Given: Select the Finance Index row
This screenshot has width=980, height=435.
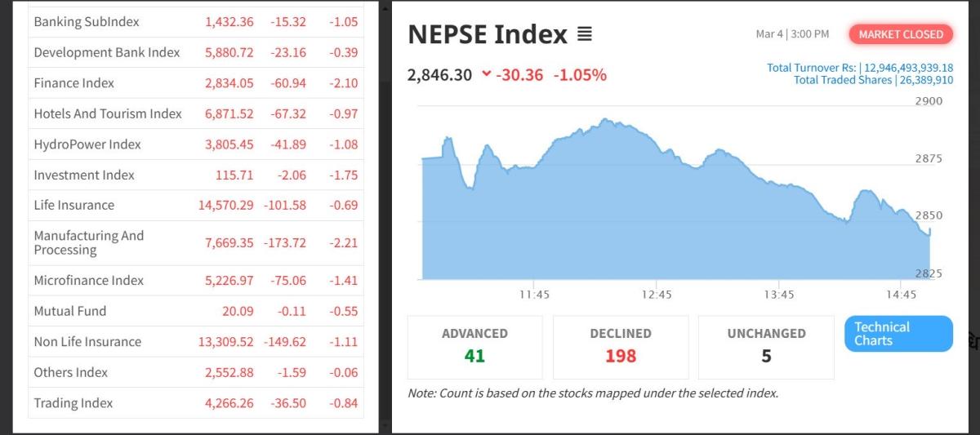Looking at the screenshot, I should [x=73, y=83].
